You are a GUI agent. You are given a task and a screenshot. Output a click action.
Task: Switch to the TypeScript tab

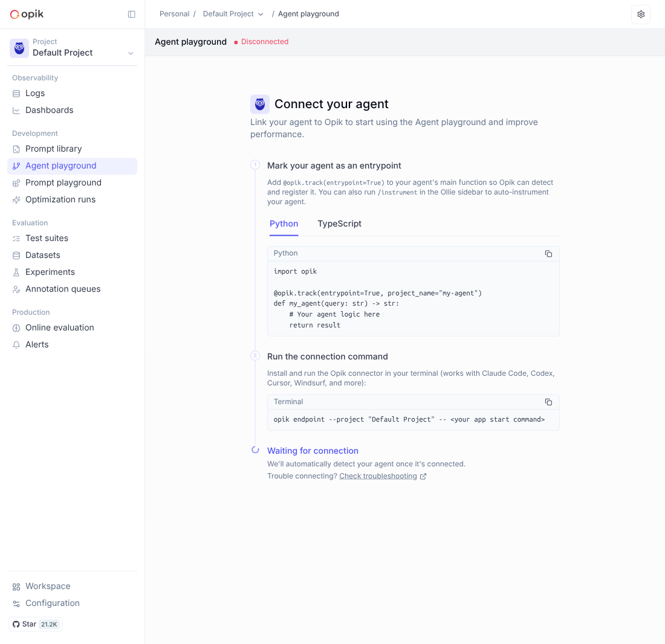point(339,224)
